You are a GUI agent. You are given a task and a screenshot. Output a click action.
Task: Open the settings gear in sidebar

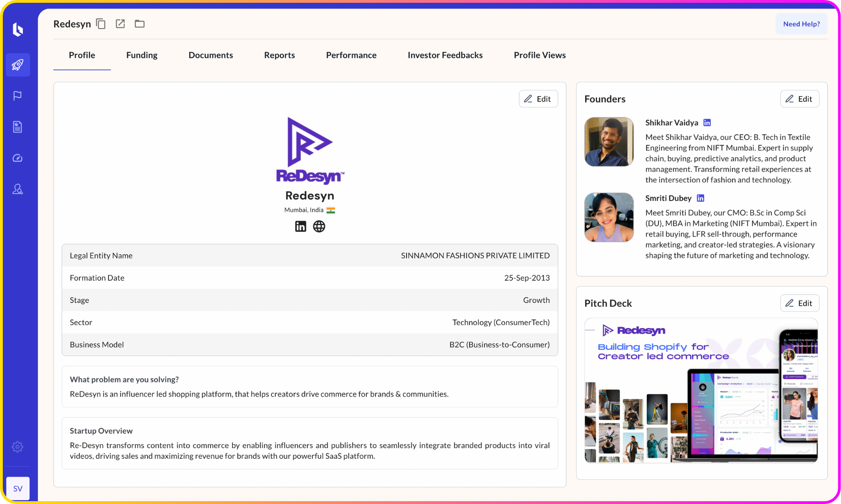18,447
